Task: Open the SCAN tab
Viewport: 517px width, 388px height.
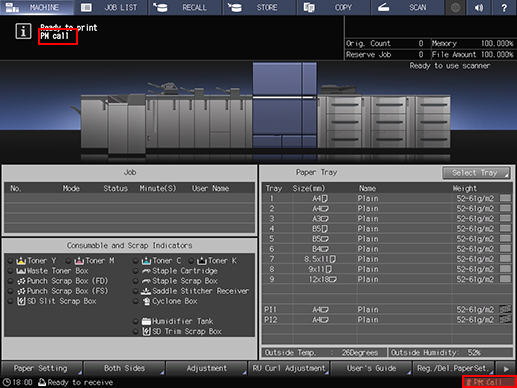Action: pyautogui.click(x=408, y=7)
